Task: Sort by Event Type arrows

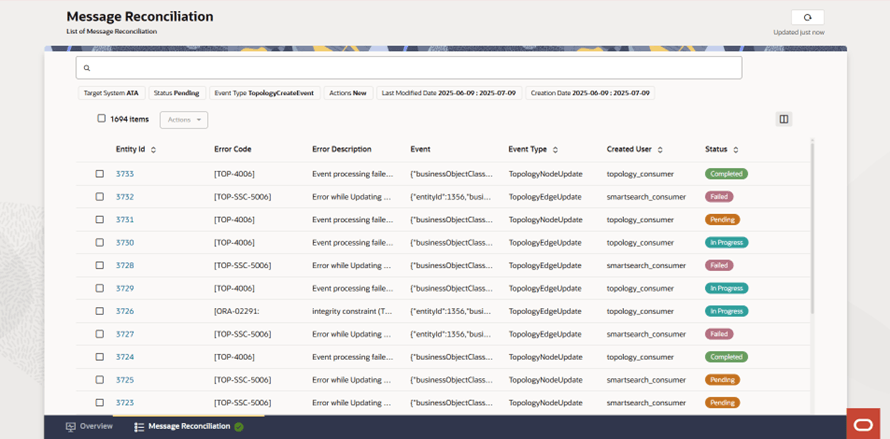Action: [x=555, y=150]
